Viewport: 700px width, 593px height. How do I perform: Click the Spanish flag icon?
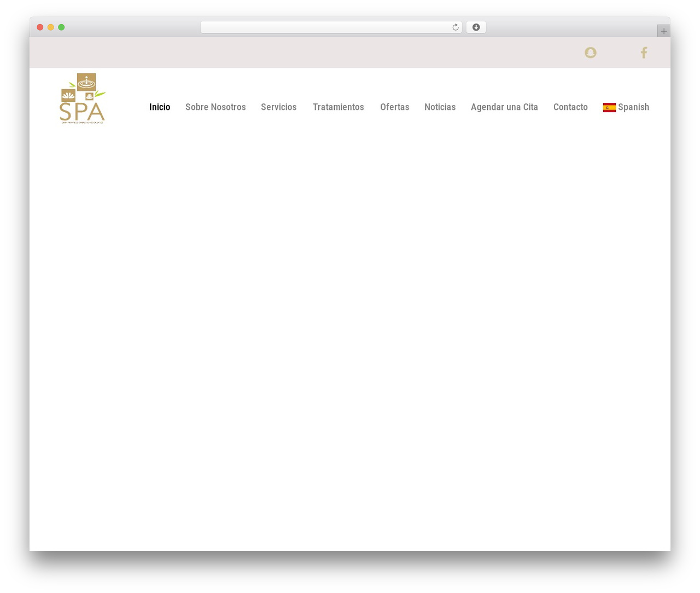coord(609,107)
